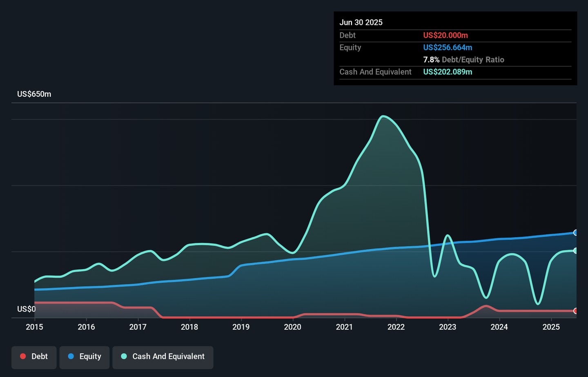Select the 2015 x-axis label
Viewport: 588px width, 377px height.
point(34,327)
